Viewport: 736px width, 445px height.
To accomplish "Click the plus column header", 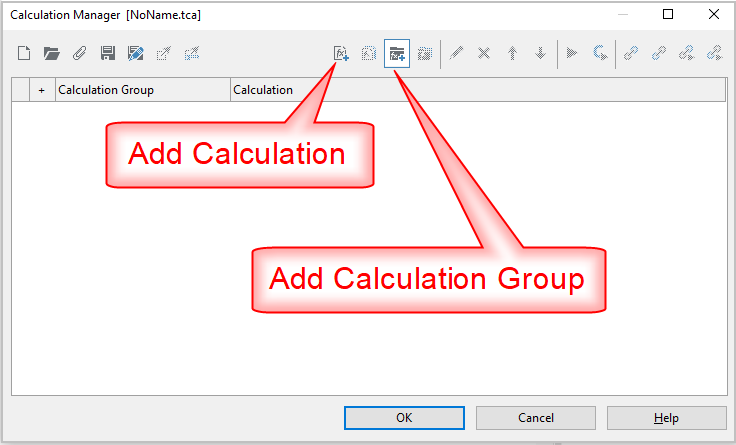I will tap(42, 90).
